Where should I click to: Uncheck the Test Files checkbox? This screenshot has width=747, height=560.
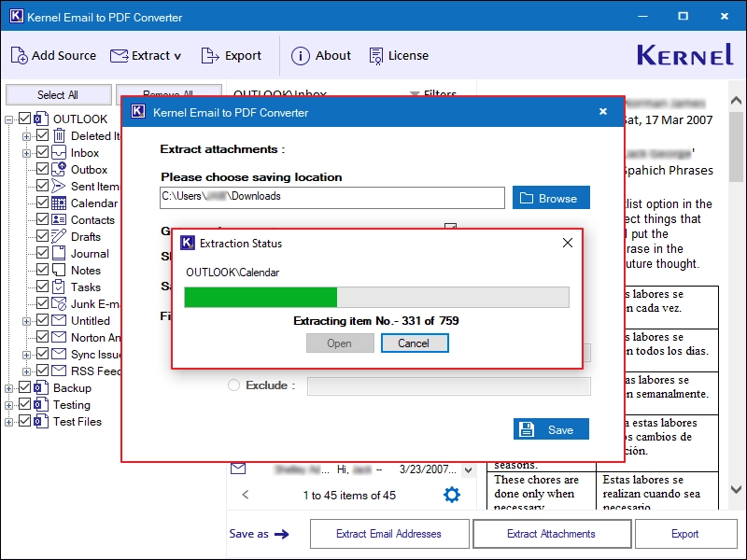(25, 421)
